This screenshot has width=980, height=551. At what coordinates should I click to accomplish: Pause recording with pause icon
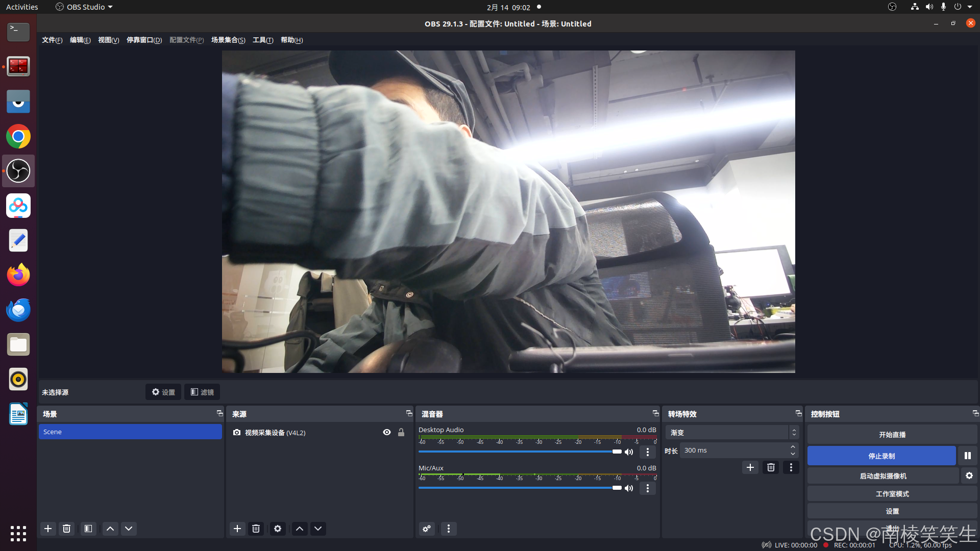[x=968, y=456]
